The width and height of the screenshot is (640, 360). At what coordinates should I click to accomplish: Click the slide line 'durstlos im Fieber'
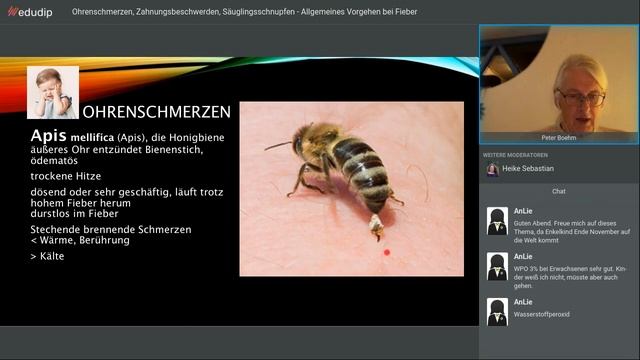pyautogui.click(x=74, y=214)
